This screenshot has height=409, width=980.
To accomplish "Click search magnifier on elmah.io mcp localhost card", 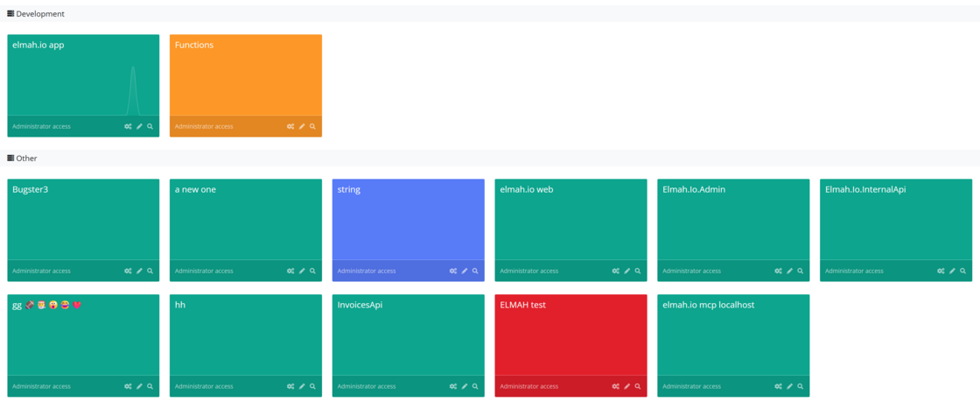I will [x=800, y=386].
